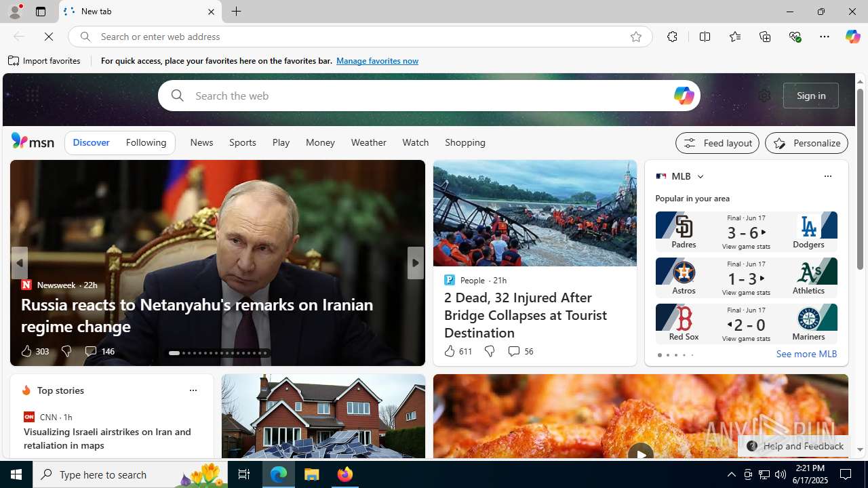The height and width of the screenshot is (488, 868).
Task: Click the Personalize button
Action: [x=806, y=143]
